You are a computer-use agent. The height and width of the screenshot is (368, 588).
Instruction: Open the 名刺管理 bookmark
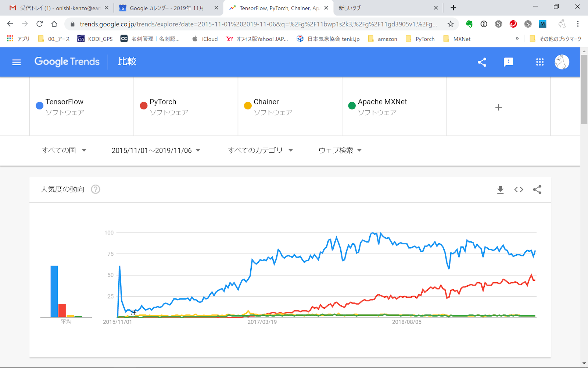point(150,39)
